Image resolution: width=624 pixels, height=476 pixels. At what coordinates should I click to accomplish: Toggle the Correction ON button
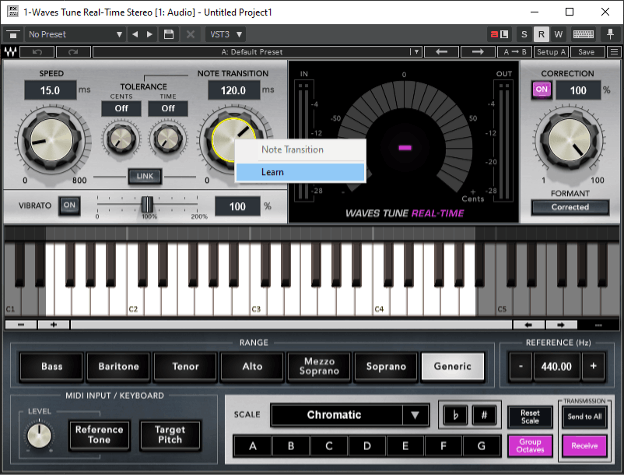542,90
